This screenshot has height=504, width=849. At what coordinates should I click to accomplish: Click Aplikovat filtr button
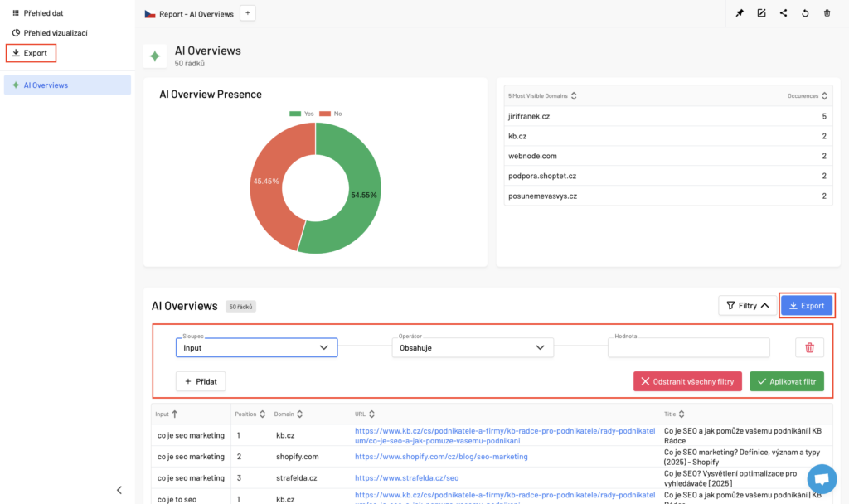tap(787, 381)
